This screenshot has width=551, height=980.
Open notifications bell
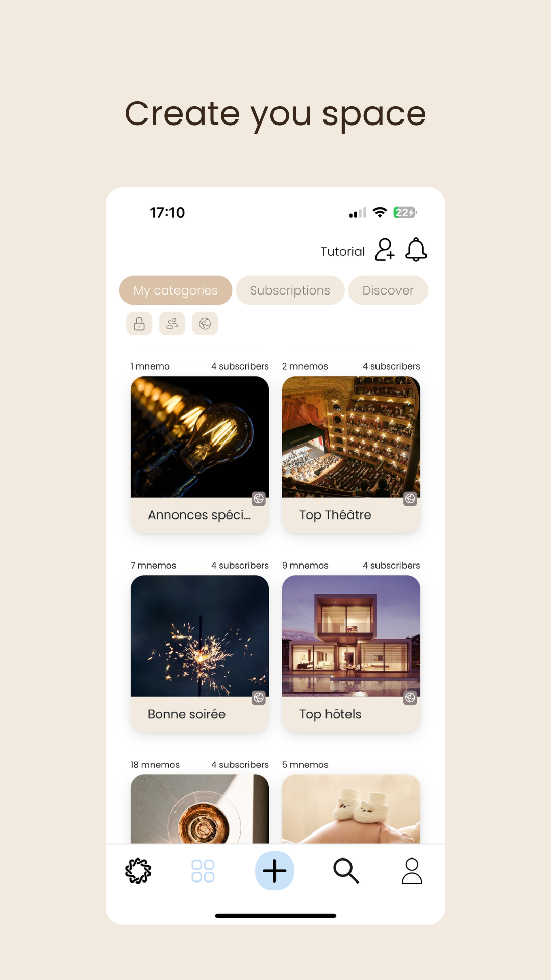click(416, 250)
